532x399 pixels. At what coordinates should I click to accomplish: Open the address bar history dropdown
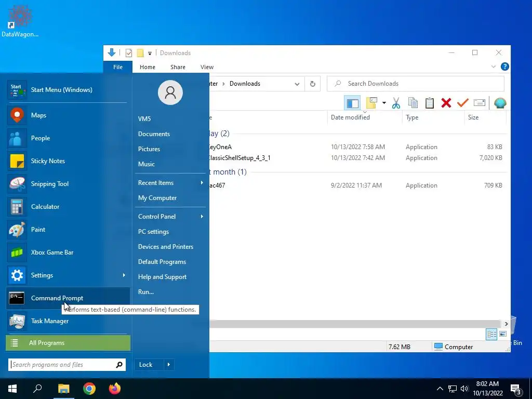point(297,84)
